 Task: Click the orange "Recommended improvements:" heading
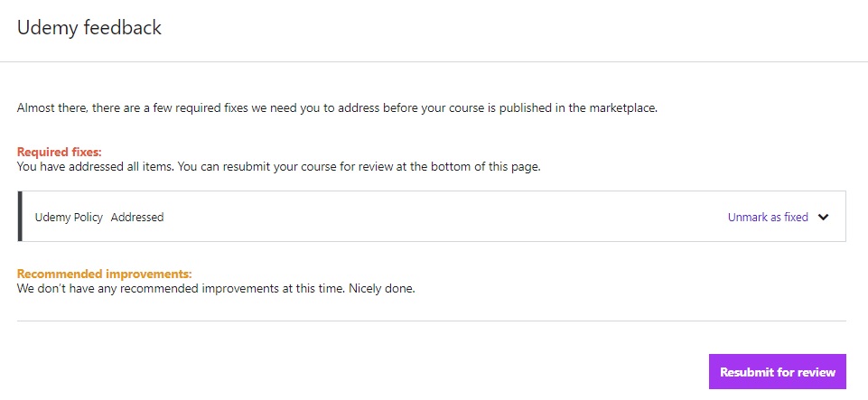(105, 274)
